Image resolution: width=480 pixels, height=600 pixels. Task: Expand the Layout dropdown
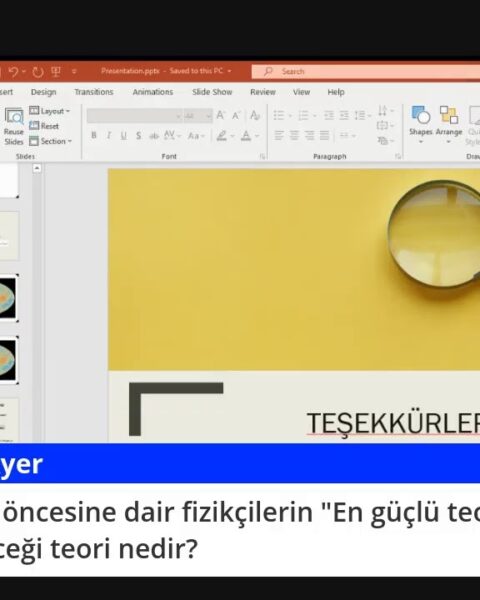point(50,111)
